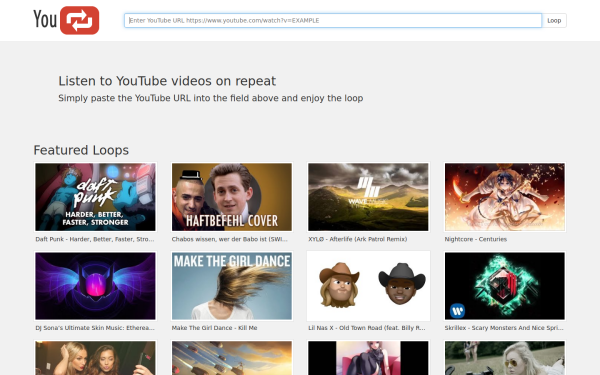Image resolution: width=600 pixels, height=375 pixels.
Task: Select the 'Nightcore - Centuries' title link
Action: 476,239
